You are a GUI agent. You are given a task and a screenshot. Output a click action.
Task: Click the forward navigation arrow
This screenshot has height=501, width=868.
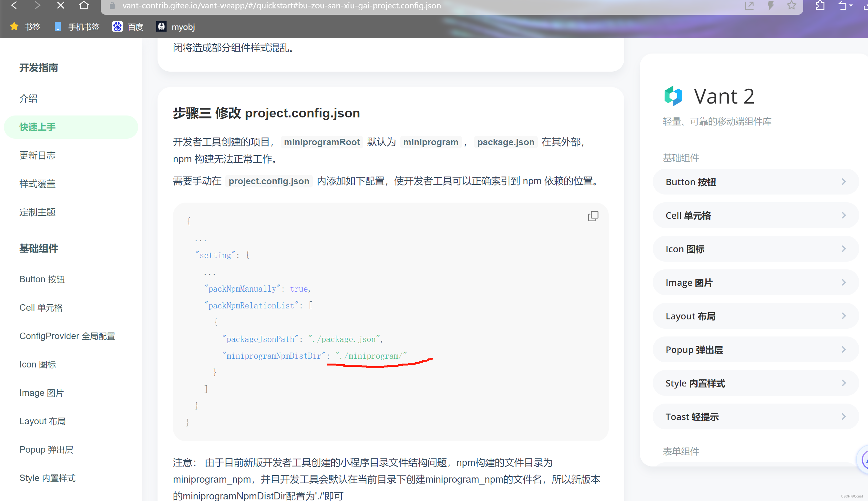(x=37, y=5)
